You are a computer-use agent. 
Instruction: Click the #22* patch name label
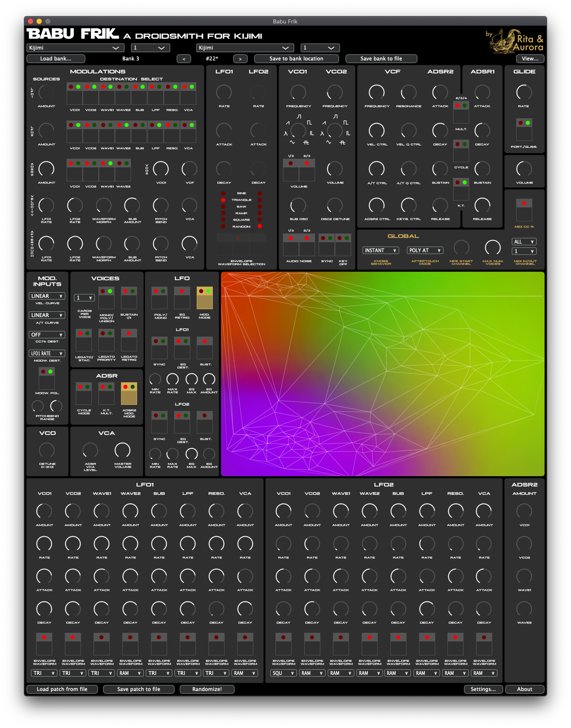click(212, 59)
